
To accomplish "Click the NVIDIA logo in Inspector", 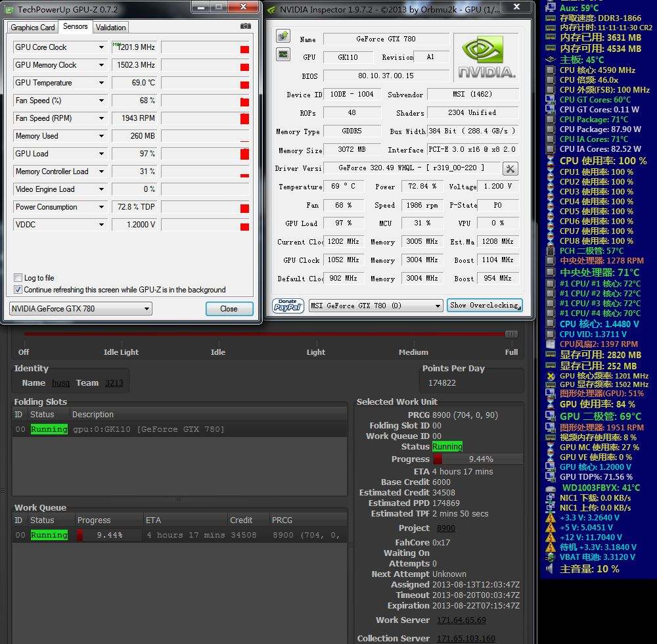I will coord(486,57).
